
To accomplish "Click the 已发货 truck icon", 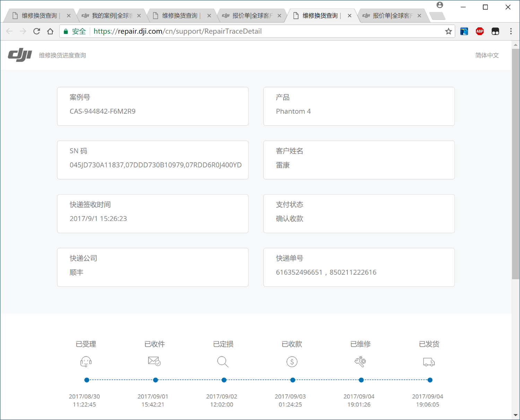I will 429,362.
